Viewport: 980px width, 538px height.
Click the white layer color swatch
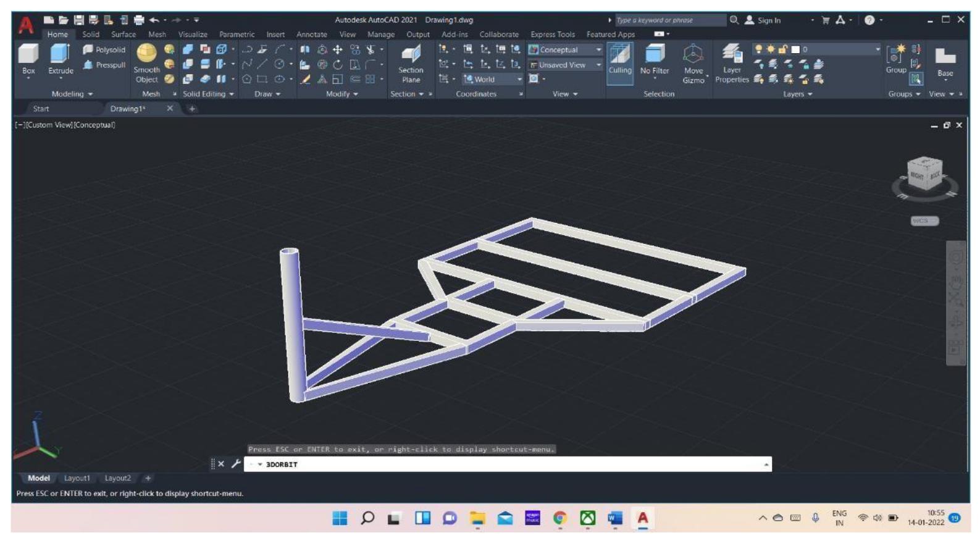tap(796, 49)
